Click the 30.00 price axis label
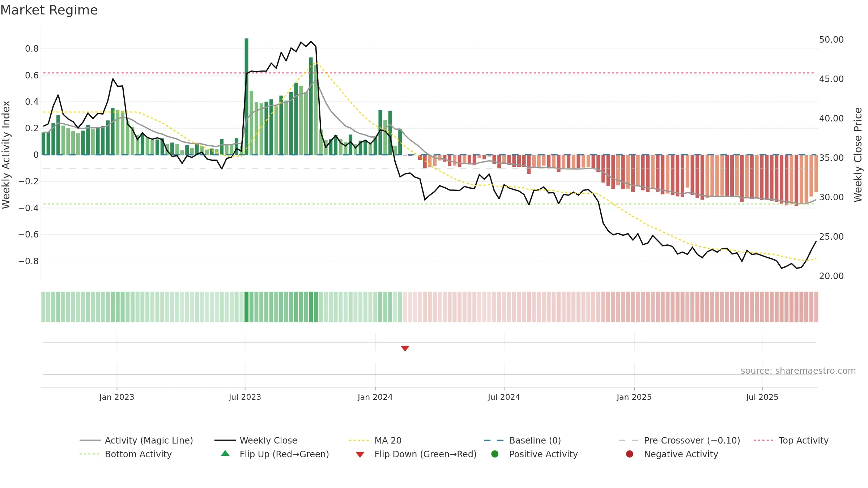 [831, 197]
